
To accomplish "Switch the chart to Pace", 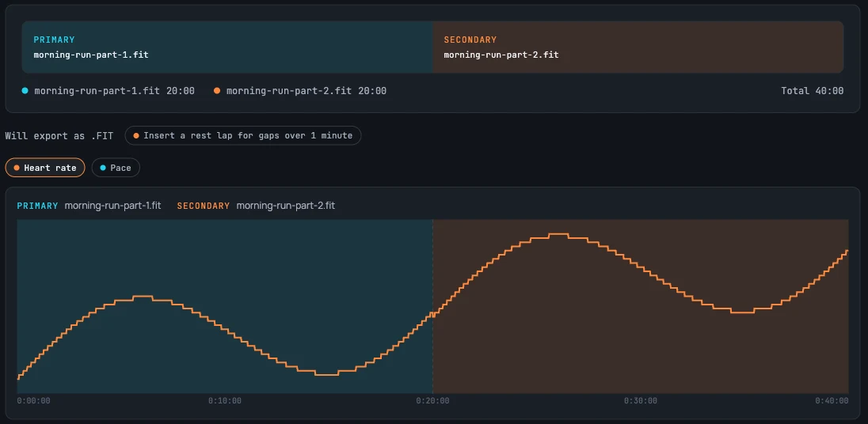I will tap(116, 168).
